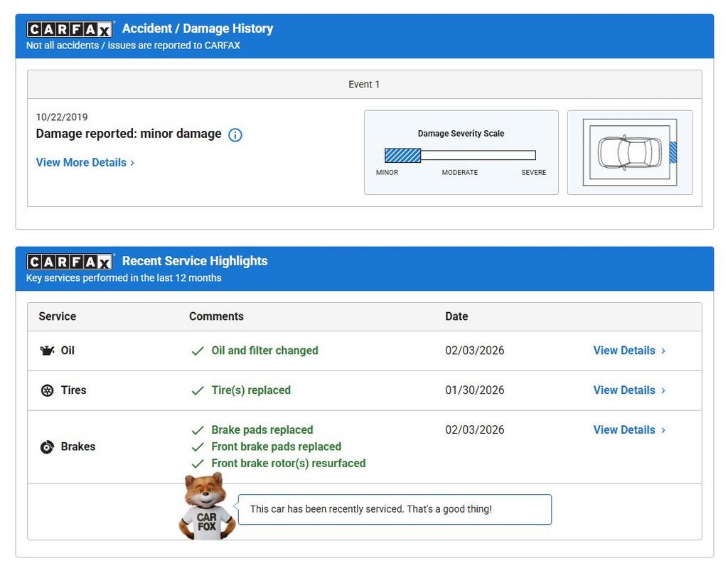This screenshot has width=728, height=566.
Task: Click the CARFAX logo in Recent Service Highlights
Action: [70, 262]
